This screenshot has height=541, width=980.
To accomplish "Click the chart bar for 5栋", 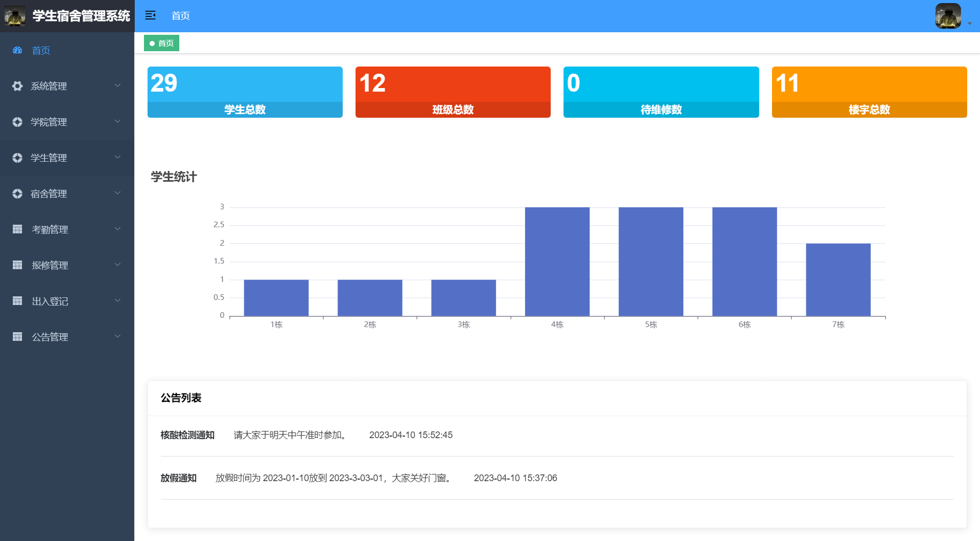I will tap(651, 262).
